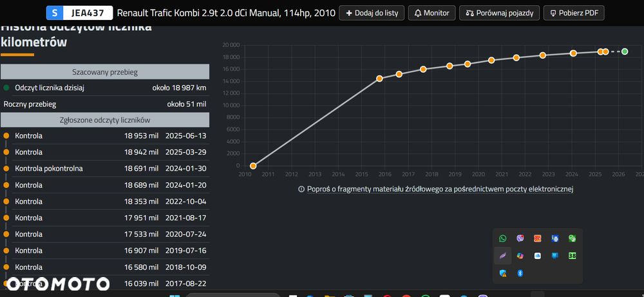Screen dimensions: 644x297
Task: Click the 20 000 y-axis label
Action: (x=231, y=45)
